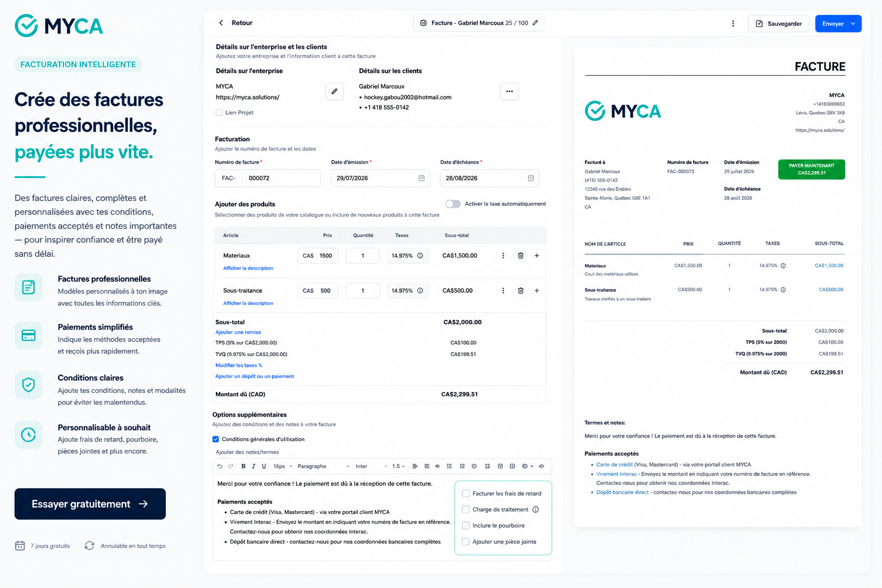
Task: Open client details three-dot options
Action: 509,91
